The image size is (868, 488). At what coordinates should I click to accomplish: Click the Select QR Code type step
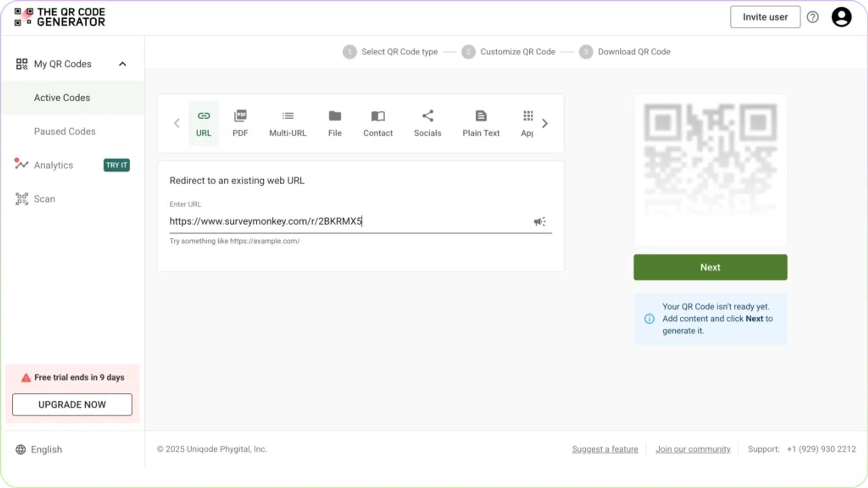point(390,52)
